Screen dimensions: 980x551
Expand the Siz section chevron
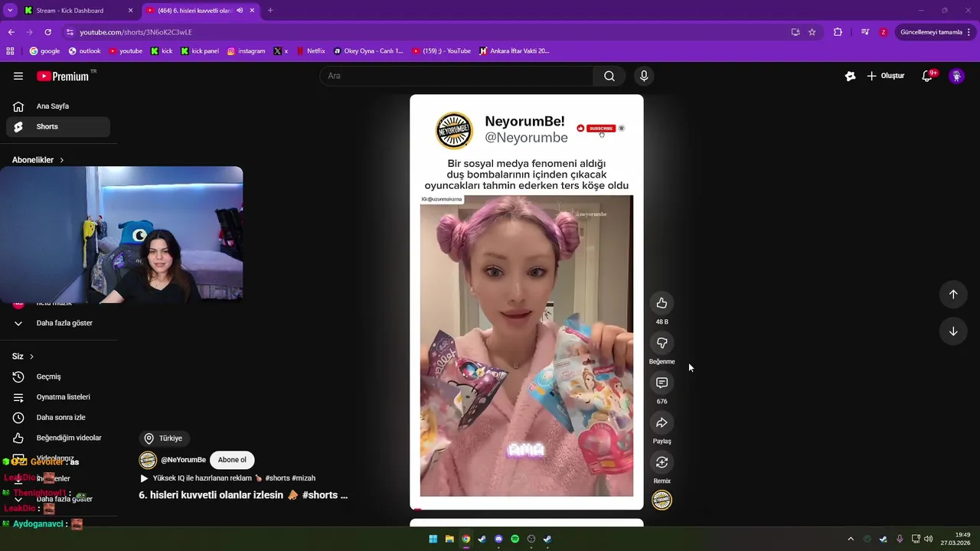click(31, 357)
